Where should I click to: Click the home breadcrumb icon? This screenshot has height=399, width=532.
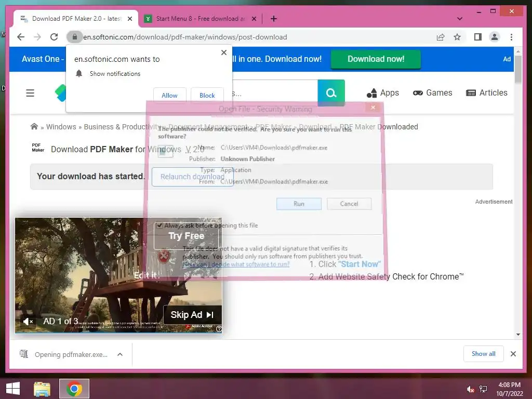coord(34,127)
